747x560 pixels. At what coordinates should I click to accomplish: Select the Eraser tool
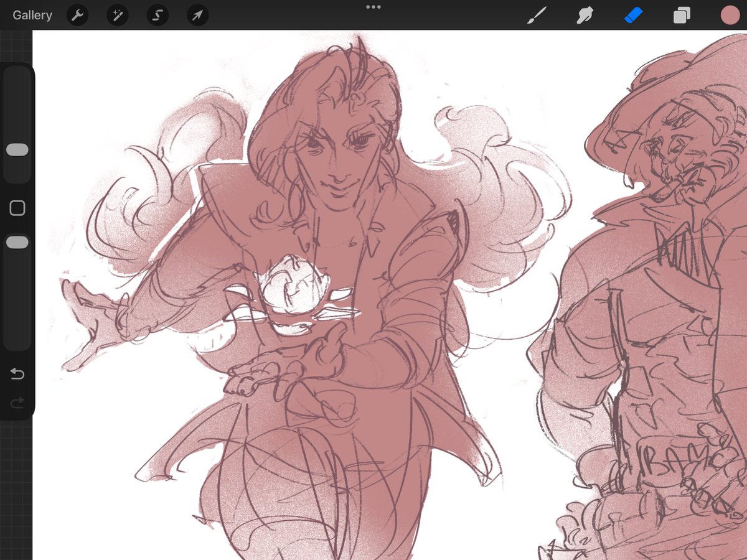coord(633,16)
